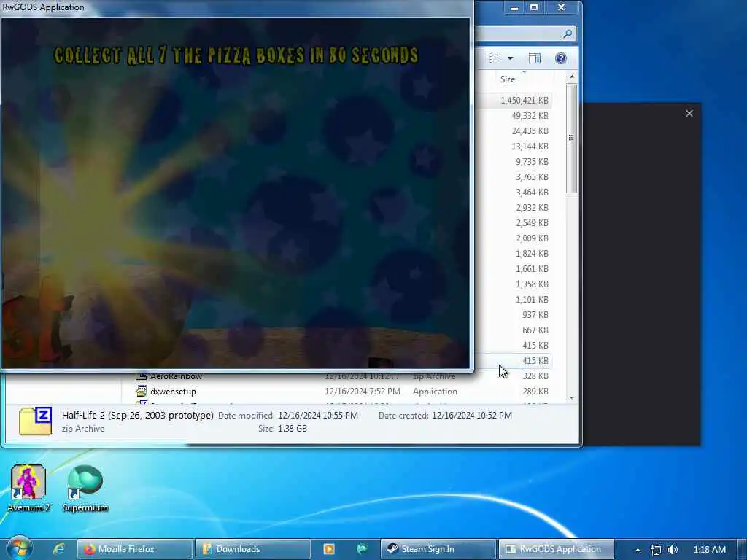Open the media player taskbar icon
This screenshot has width=747, height=560.
tap(329, 549)
